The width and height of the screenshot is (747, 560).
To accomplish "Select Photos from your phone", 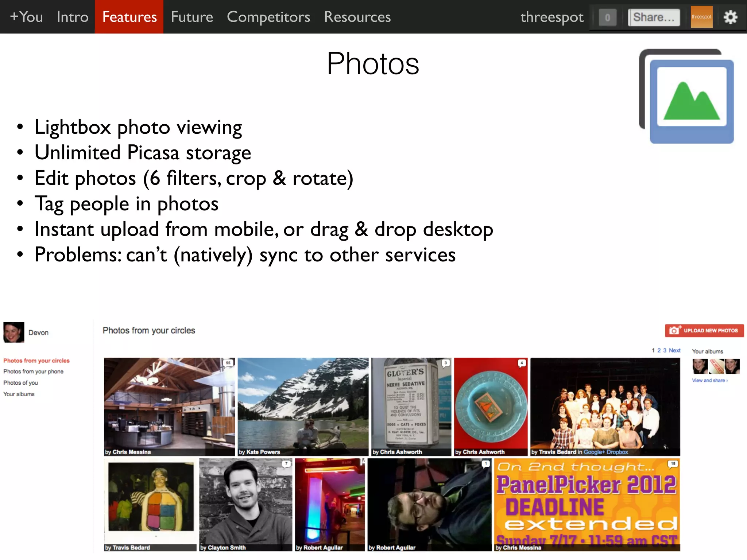I will [x=34, y=371].
